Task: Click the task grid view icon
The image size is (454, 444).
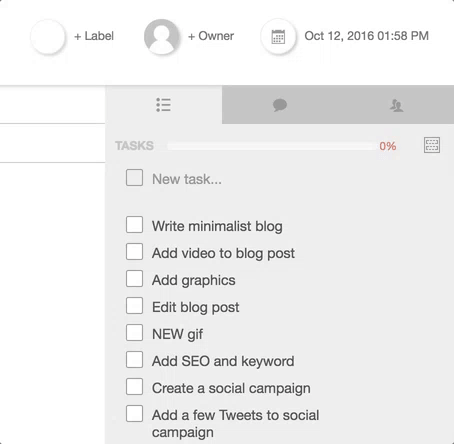Action: [432, 145]
